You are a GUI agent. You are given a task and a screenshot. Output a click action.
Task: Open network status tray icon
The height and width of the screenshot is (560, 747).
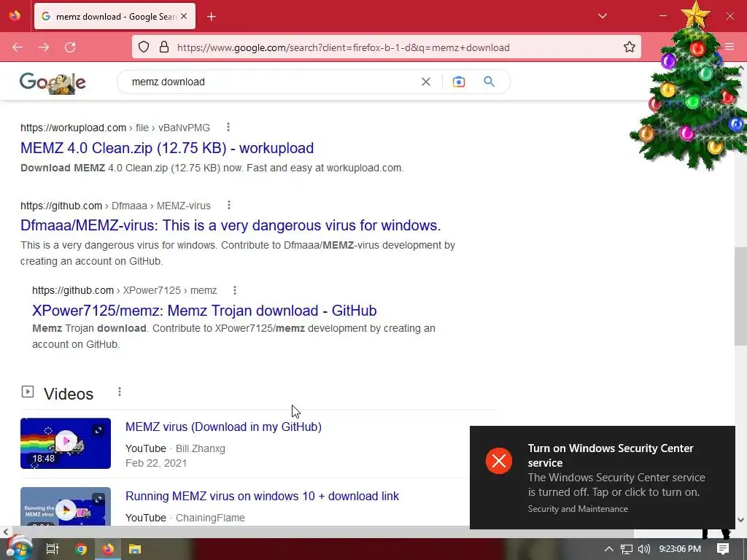[627, 549]
